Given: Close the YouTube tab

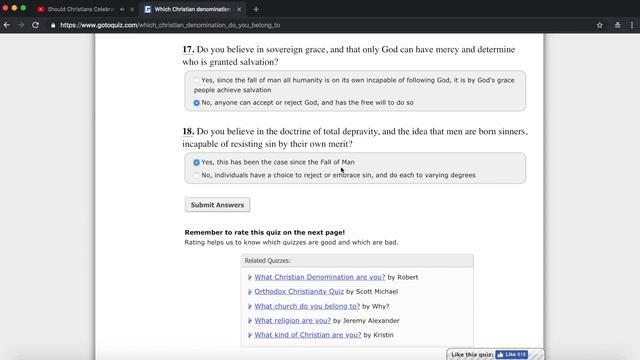Looking at the screenshot, I should coord(132,9).
